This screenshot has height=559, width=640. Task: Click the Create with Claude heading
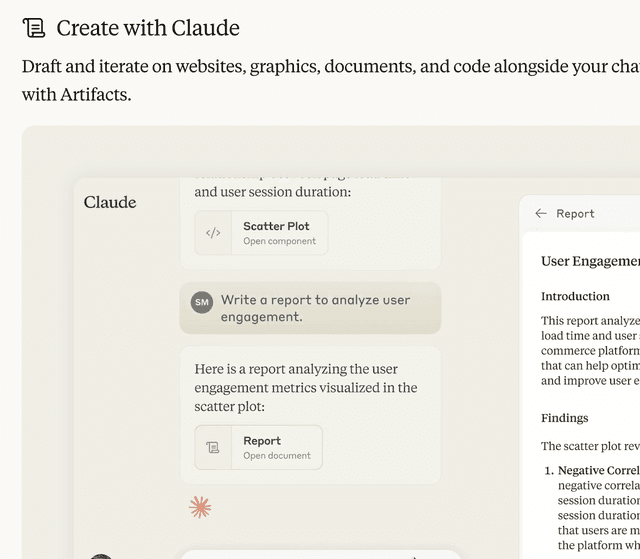coord(148,28)
